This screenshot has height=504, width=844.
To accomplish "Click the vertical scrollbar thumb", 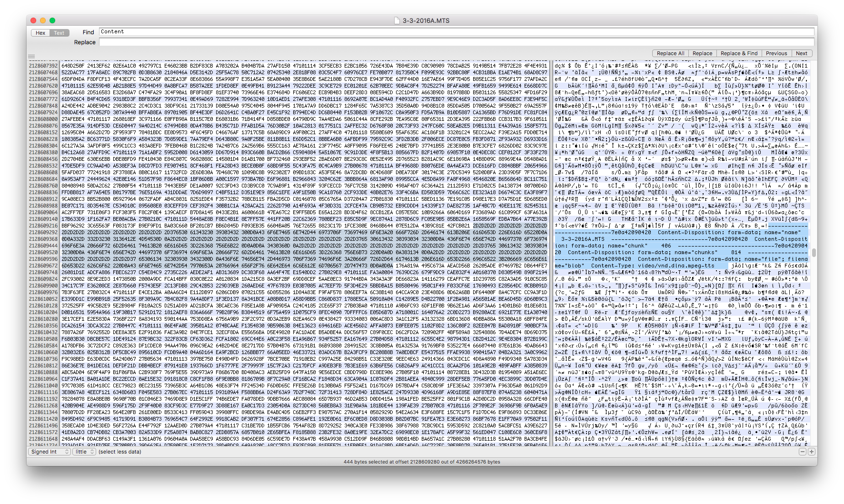I will coord(814,253).
